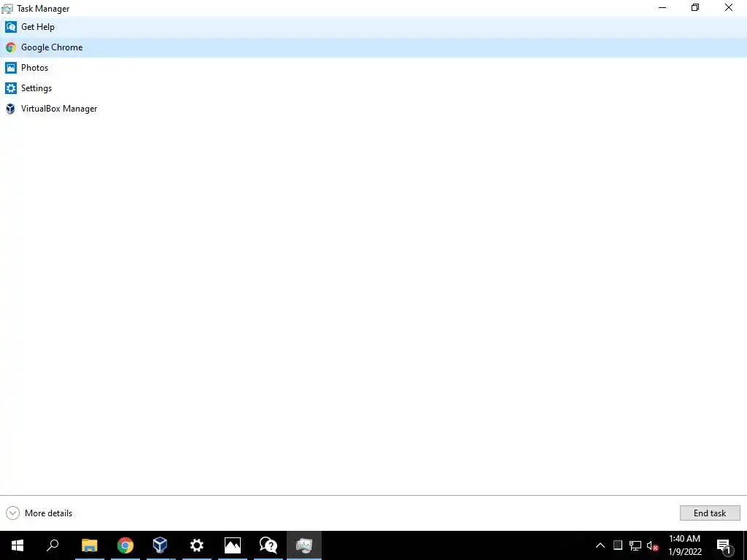Open taskbar search magnifier
The image size is (747, 560).
53,545
